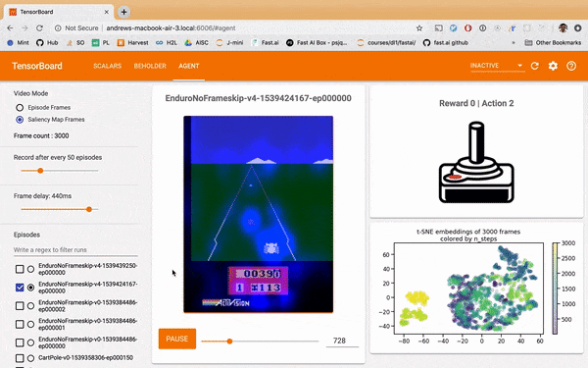The height and width of the screenshot is (368, 588).
Task: Open the Fast.ai bookmark
Action: click(x=266, y=43)
